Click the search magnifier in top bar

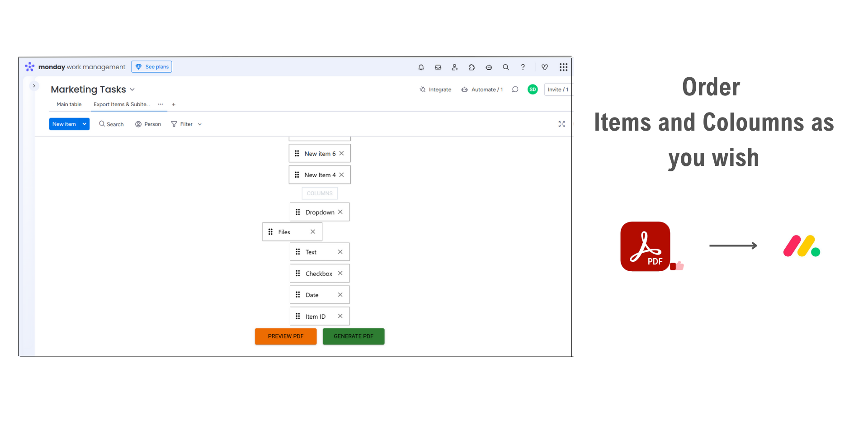(506, 67)
